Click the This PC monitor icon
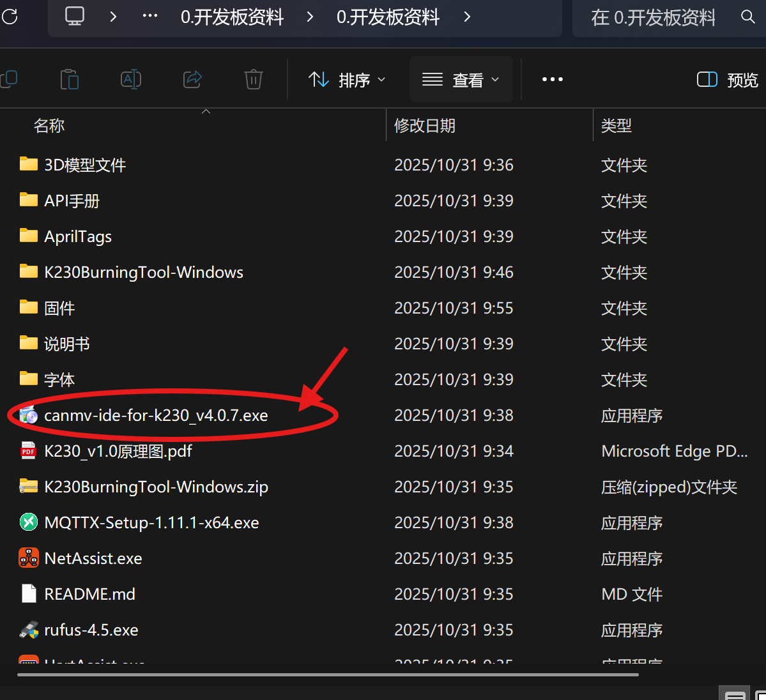The width and height of the screenshot is (766, 700). (x=75, y=17)
